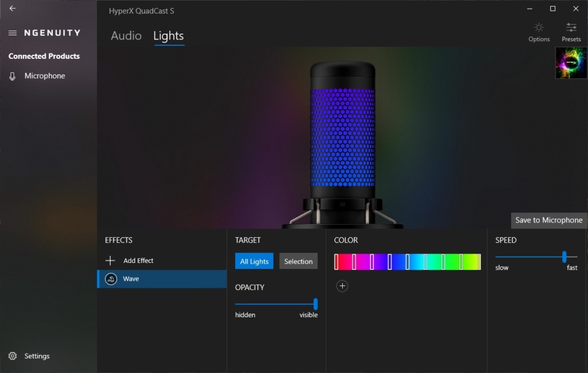Add a color with the circled plus
Viewport: 588px width, 373px height.
pyautogui.click(x=342, y=286)
